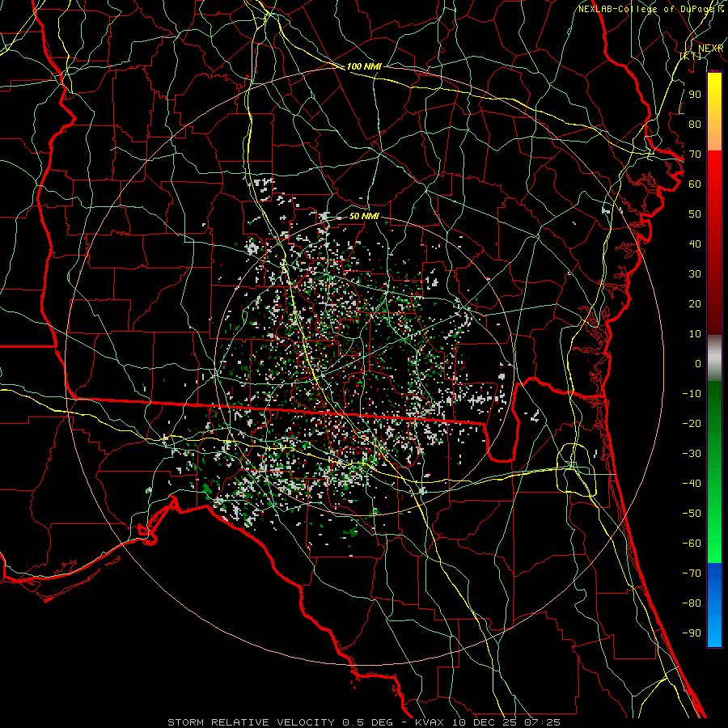Viewport: 728px width, 728px height.
Task: Select the -30 value on the velocity scale
Action: coord(692,454)
